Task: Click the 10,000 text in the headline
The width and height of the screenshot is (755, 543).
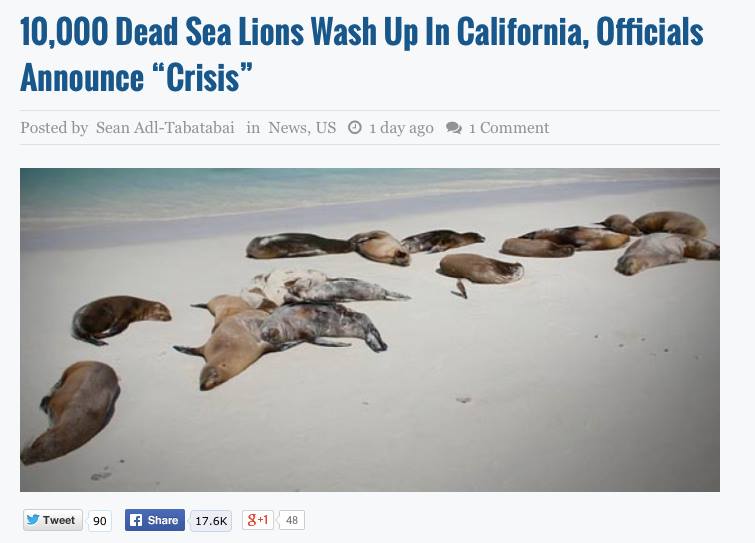Action: point(64,32)
